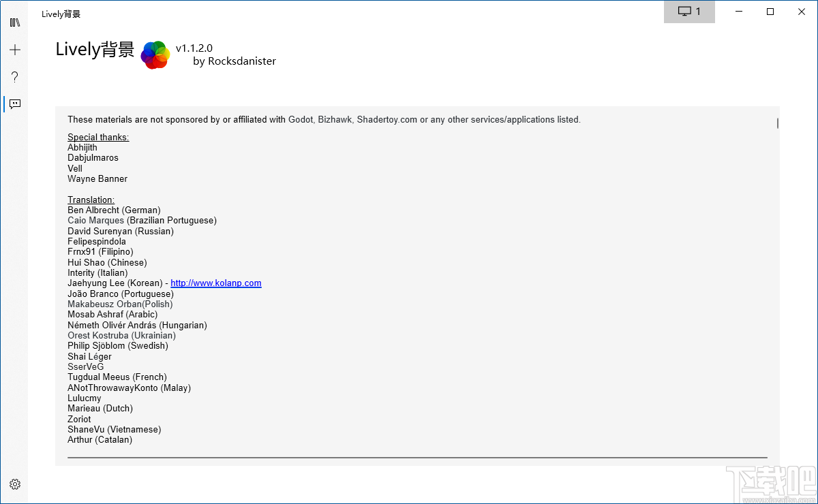Image resolution: width=818 pixels, height=504 pixels.
Task: Click the disclaimer sentence about Godot, Bizhawk
Action: [324, 120]
